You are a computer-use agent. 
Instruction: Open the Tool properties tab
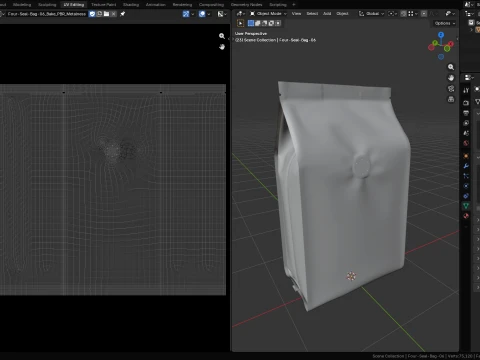click(466, 90)
